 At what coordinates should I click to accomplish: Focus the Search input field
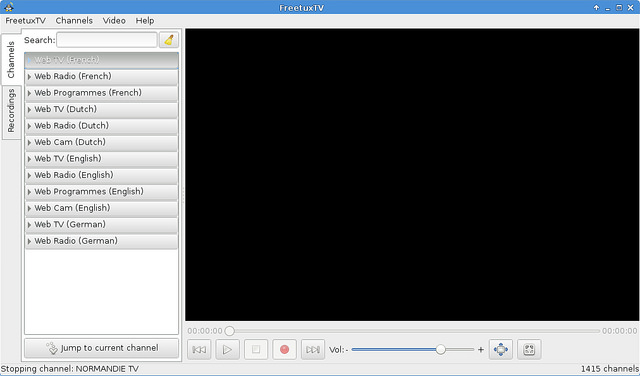[x=107, y=40]
